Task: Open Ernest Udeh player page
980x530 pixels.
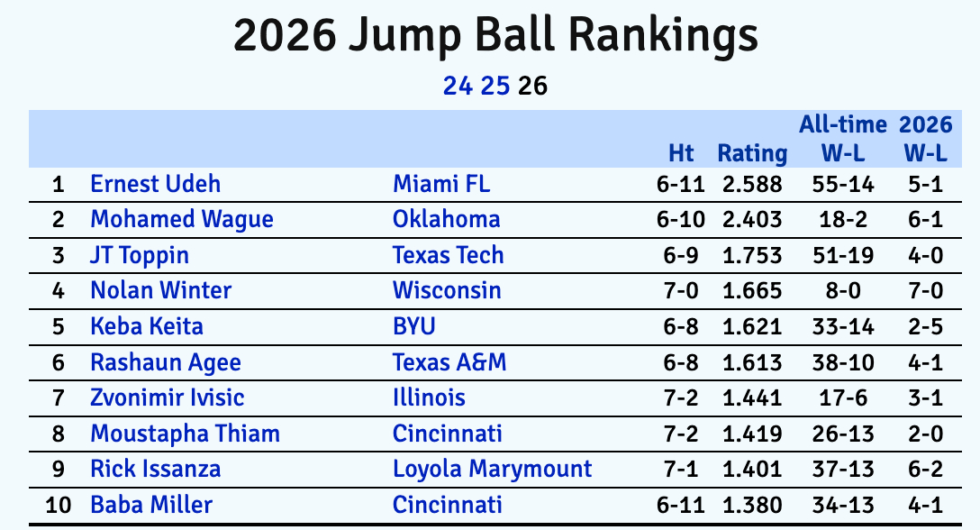Action: [155, 185]
